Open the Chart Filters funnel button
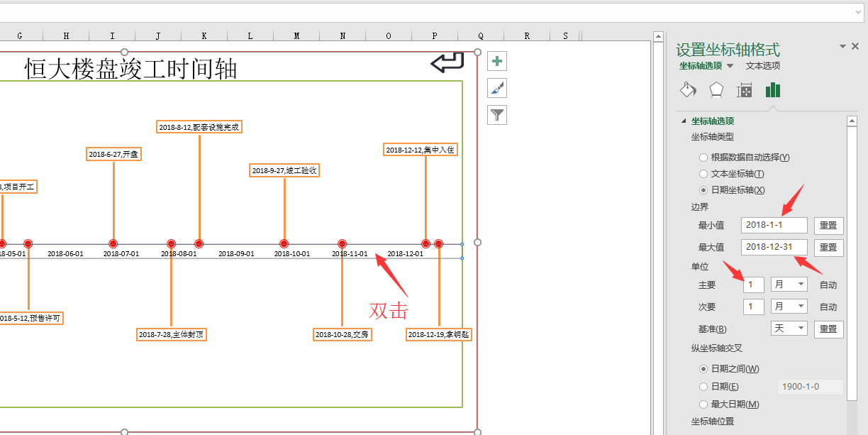This screenshot has height=435, width=868. [x=497, y=115]
